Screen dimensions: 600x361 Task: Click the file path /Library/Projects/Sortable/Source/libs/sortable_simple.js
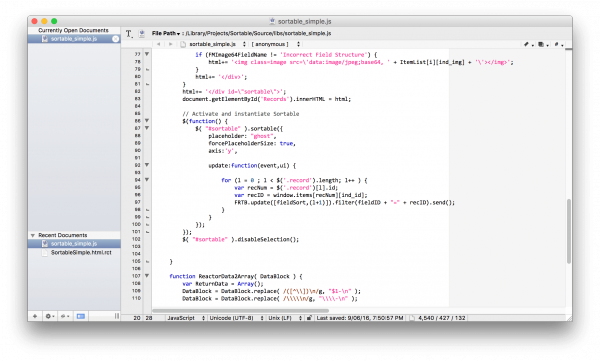(258, 34)
